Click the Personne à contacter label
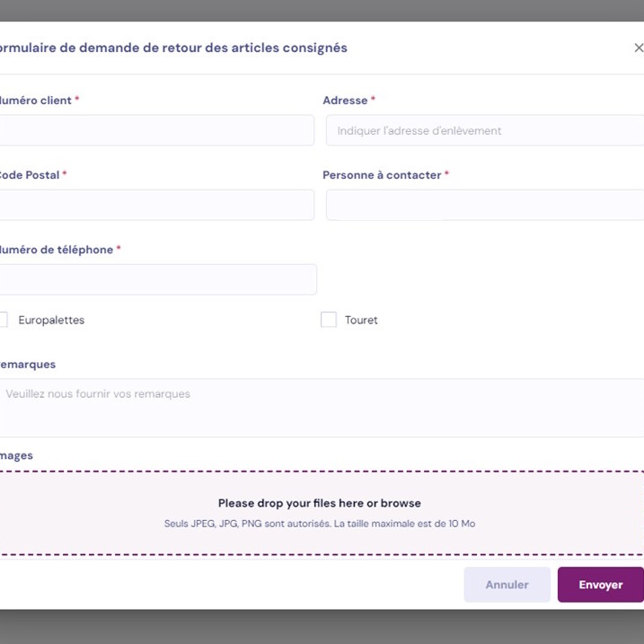Image resolution: width=644 pixels, height=644 pixels. coord(382,175)
